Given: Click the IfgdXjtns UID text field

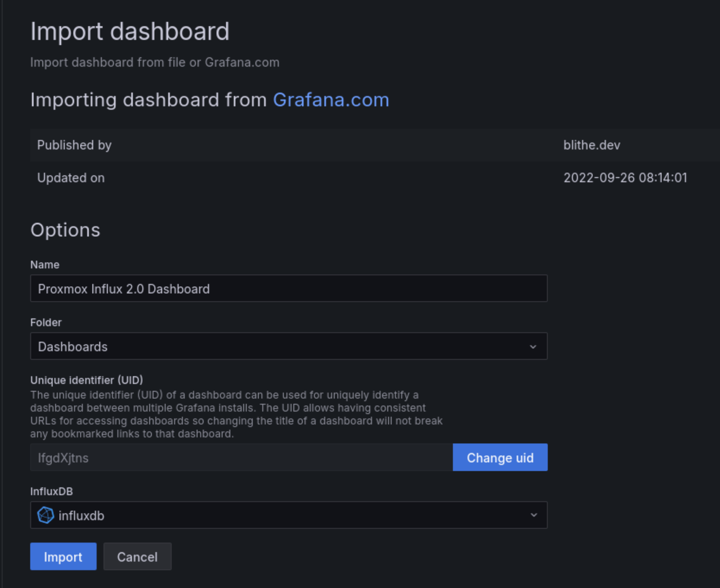Looking at the screenshot, I should (x=241, y=458).
